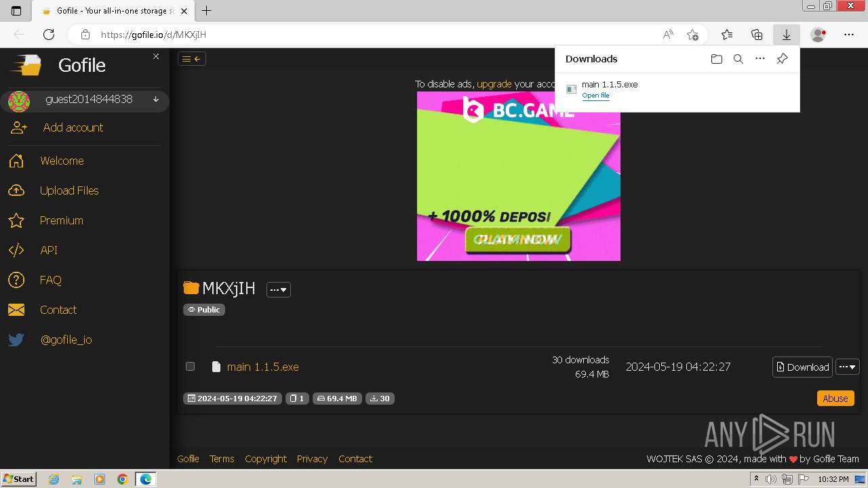Image resolution: width=868 pixels, height=488 pixels.
Task: Click the 30 downloads count badge
Action: [380, 399]
